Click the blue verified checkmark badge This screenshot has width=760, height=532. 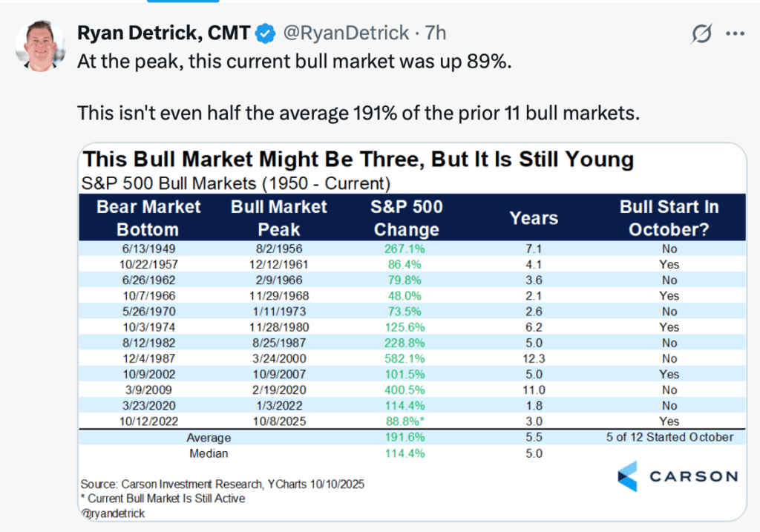(x=265, y=33)
